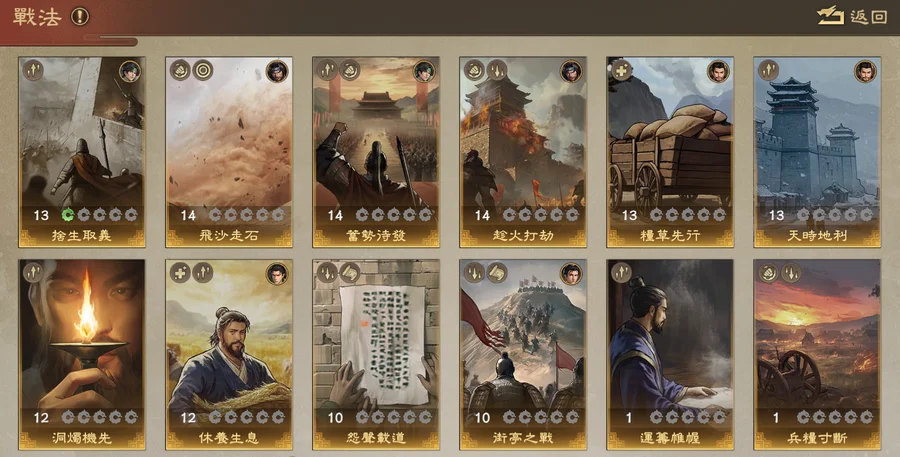900x457 pixels.
Task: Open the 捨生取義 tactic card
Action: 82,152
